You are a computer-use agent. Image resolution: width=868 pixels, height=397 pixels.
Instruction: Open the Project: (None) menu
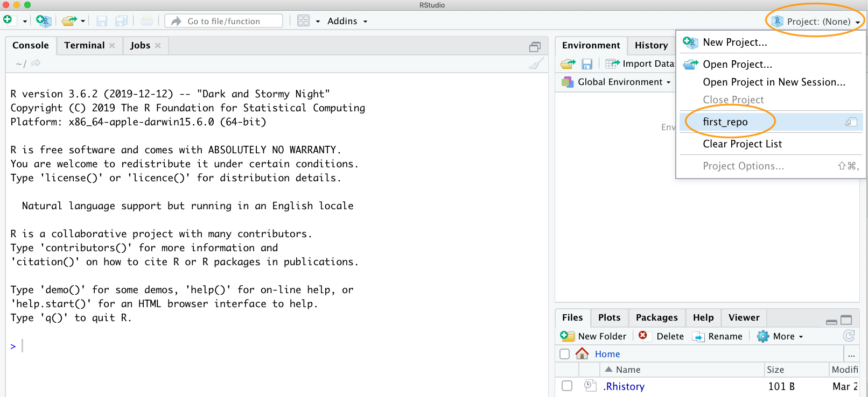pos(816,22)
